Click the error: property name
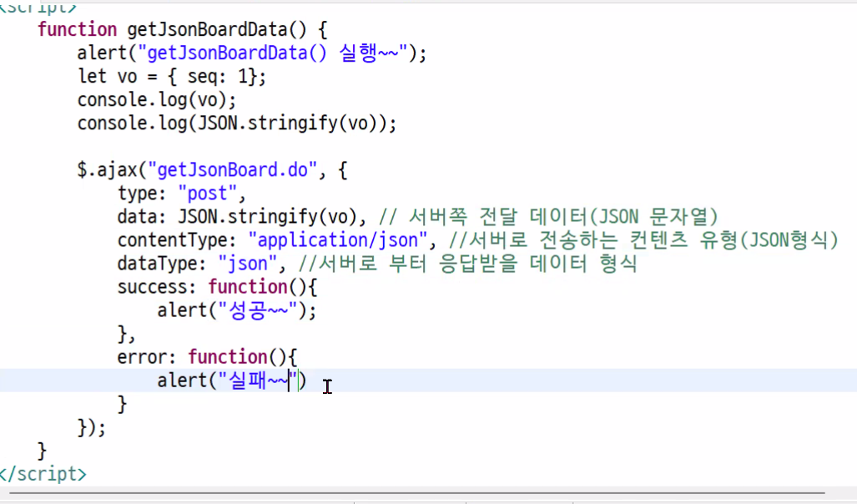This screenshot has height=504, width=857. click(x=147, y=357)
